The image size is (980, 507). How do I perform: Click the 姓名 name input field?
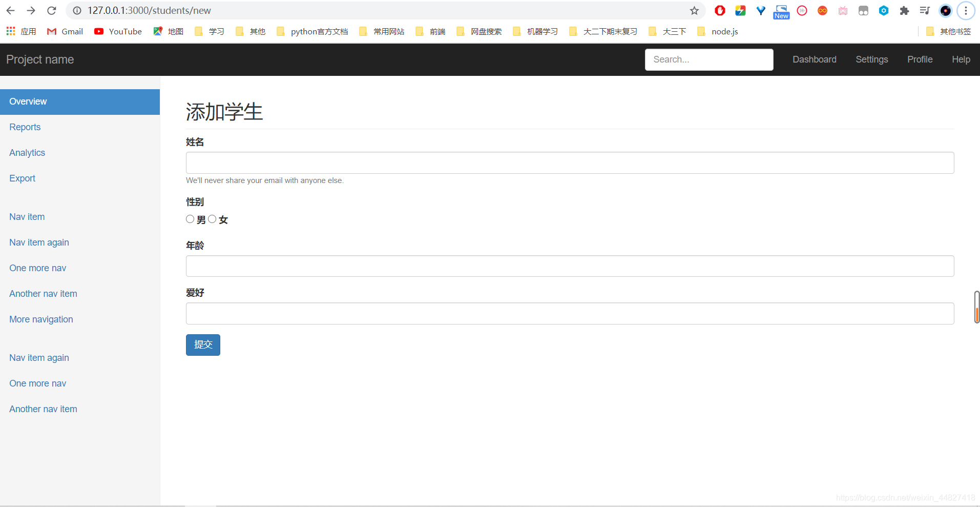pos(570,163)
